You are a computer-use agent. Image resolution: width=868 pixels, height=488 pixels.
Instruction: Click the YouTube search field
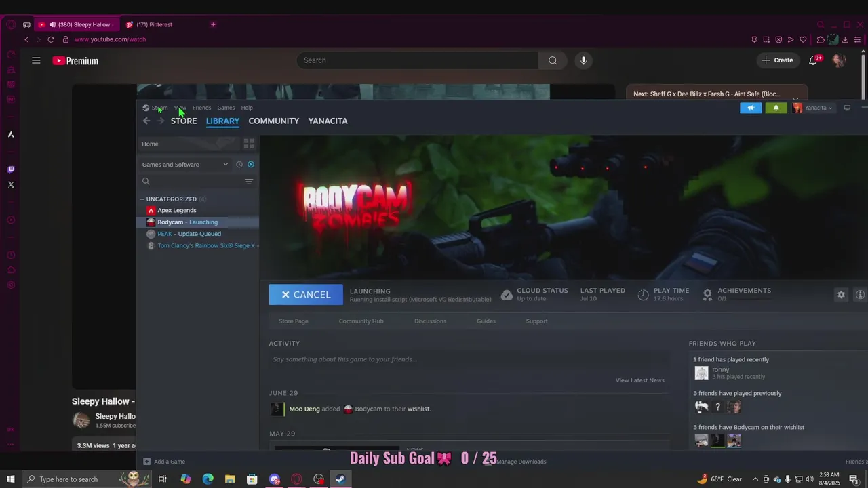pyautogui.click(x=418, y=60)
